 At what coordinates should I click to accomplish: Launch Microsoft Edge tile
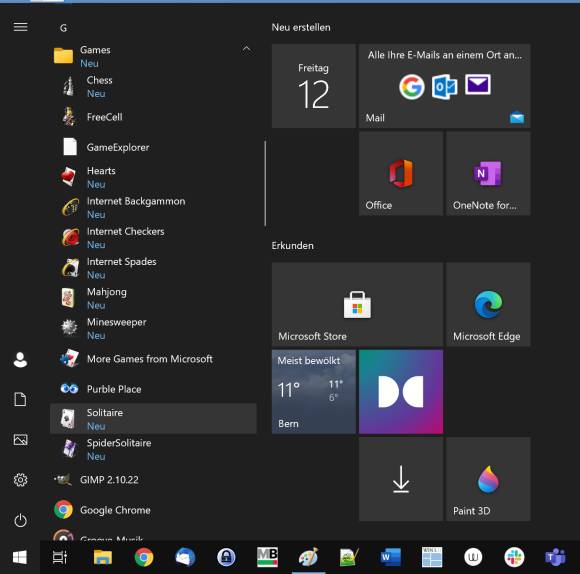point(488,305)
